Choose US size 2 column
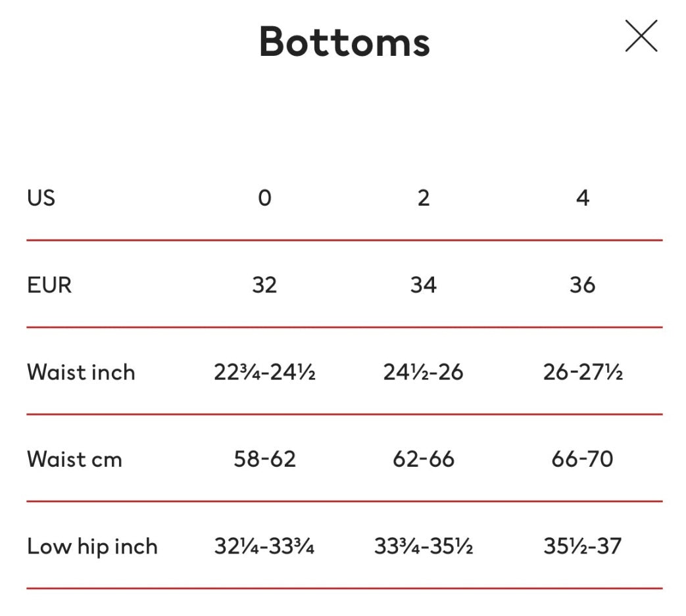Screen dimensions: 686x616 tap(424, 197)
